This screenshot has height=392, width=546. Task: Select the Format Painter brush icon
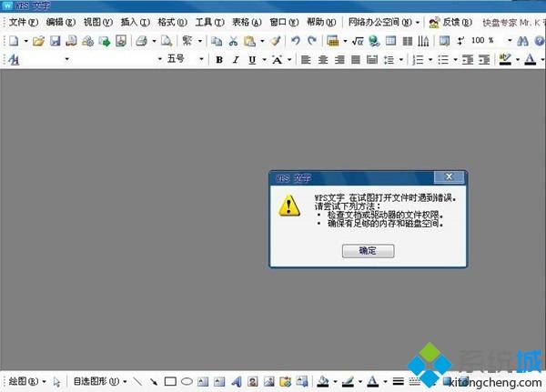(276, 41)
